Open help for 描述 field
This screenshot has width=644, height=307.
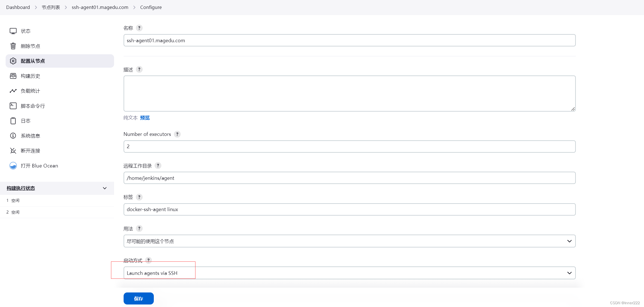pyautogui.click(x=139, y=69)
